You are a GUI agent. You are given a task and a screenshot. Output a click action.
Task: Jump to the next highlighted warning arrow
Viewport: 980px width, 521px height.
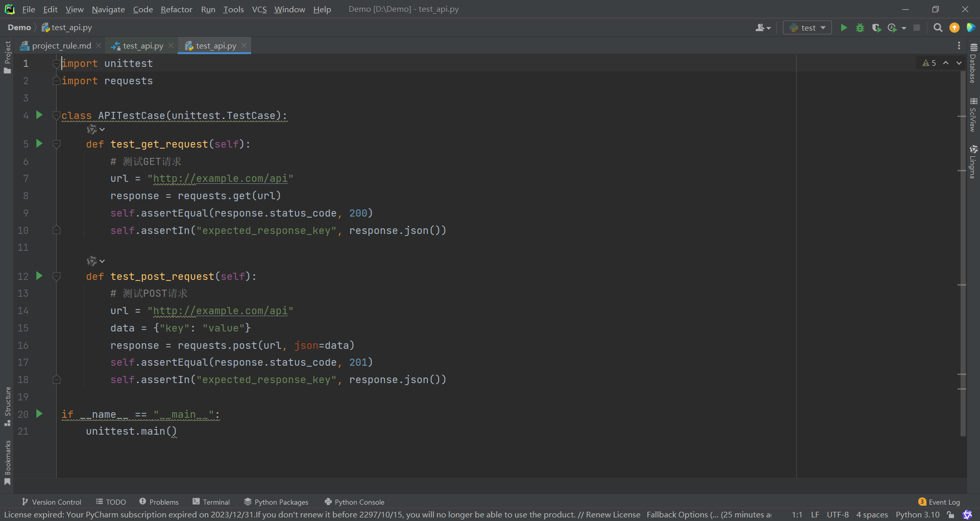point(959,63)
